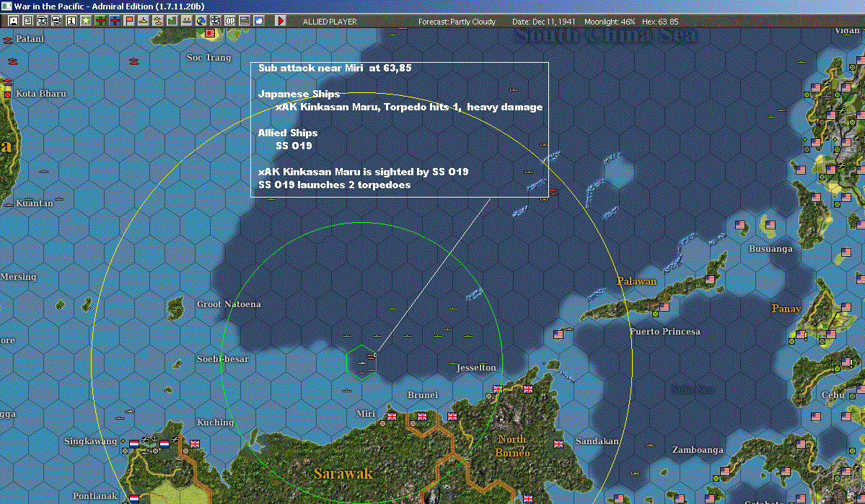Select the green highlighted hex near Miri
The image size is (865, 504).
[361, 363]
